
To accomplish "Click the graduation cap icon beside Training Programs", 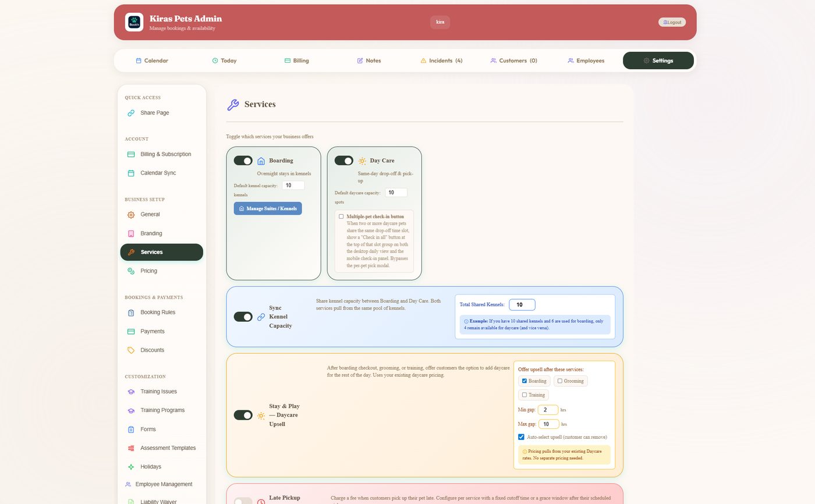I will pyautogui.click(x=131, y=410).
